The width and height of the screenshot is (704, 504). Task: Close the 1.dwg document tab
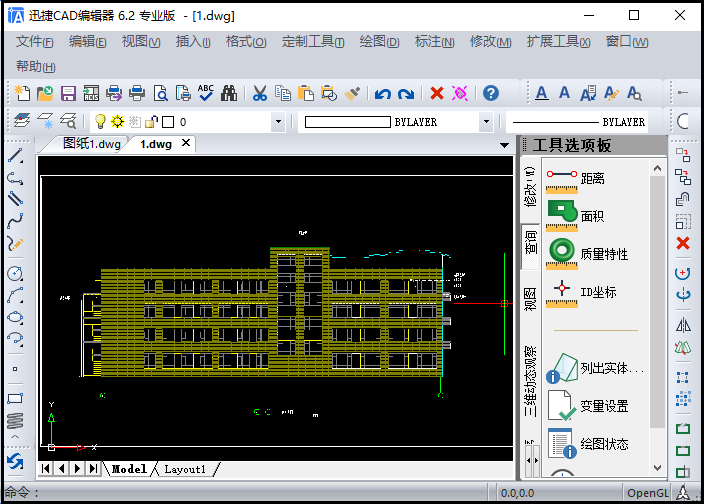186,143
